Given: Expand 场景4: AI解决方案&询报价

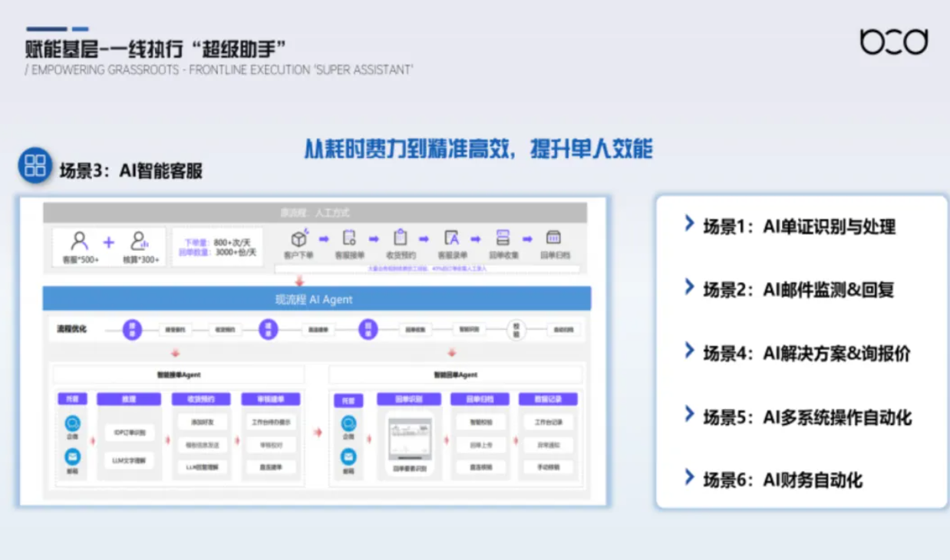Looking at the screenshot, I should [x=806, y=353].
